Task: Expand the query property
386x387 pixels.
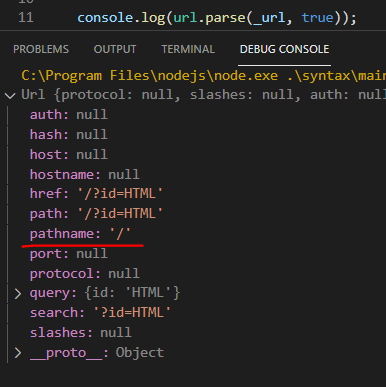Action: point(18,294)
